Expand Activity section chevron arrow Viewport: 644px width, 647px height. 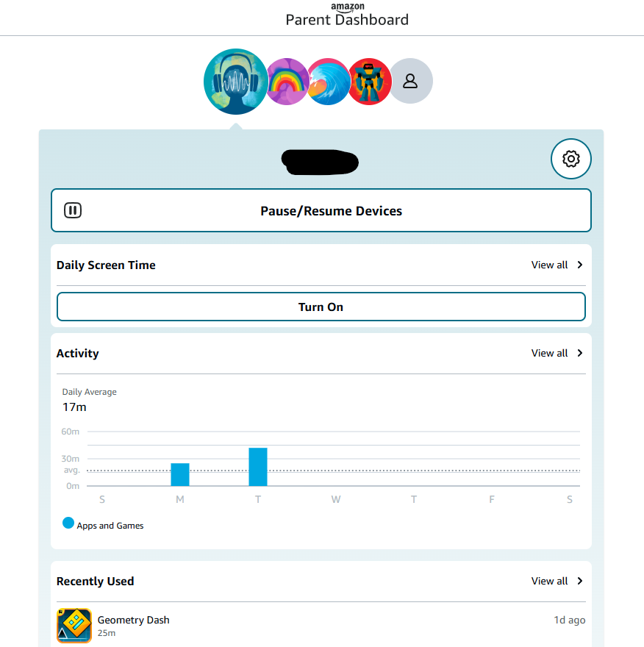580,353
